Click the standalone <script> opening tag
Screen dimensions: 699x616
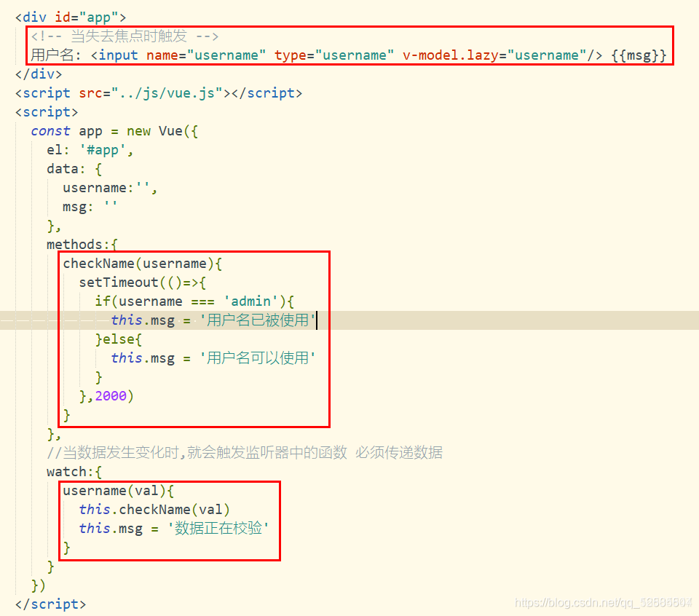click(x=47, y=112)
